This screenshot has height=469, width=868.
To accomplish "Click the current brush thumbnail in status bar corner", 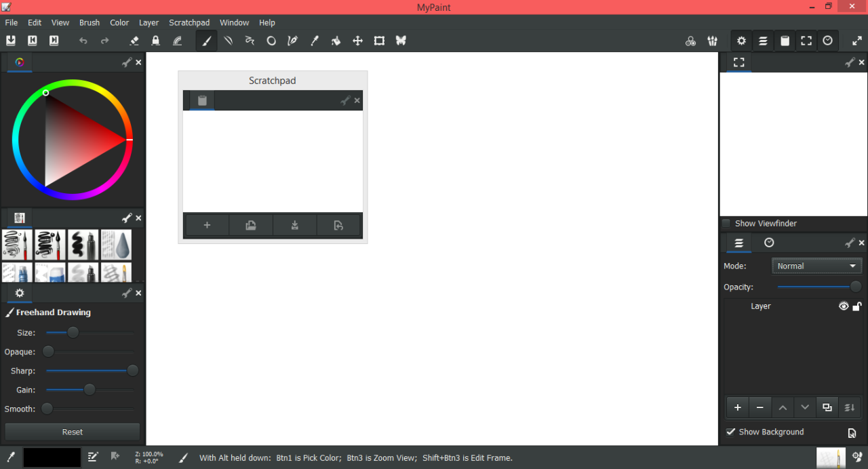I will 831,457.
